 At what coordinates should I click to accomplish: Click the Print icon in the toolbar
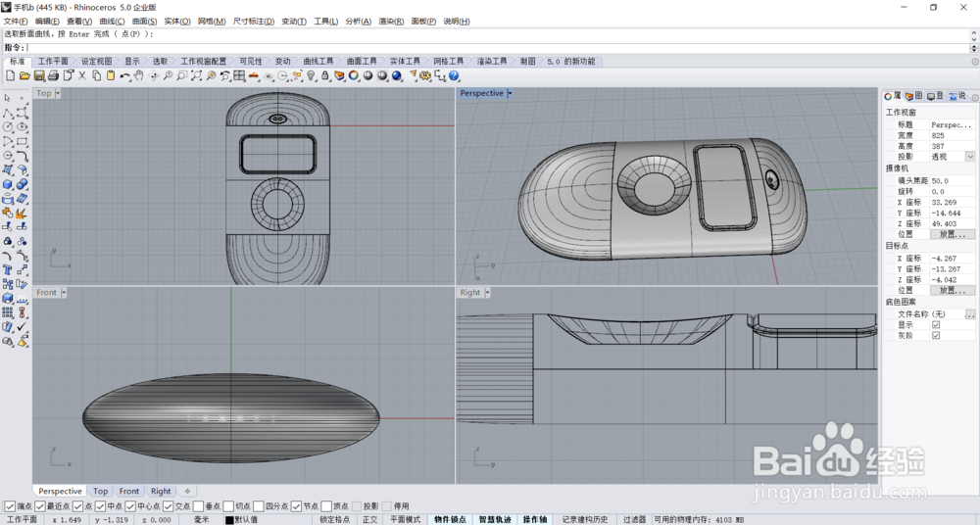click(53, 75)
